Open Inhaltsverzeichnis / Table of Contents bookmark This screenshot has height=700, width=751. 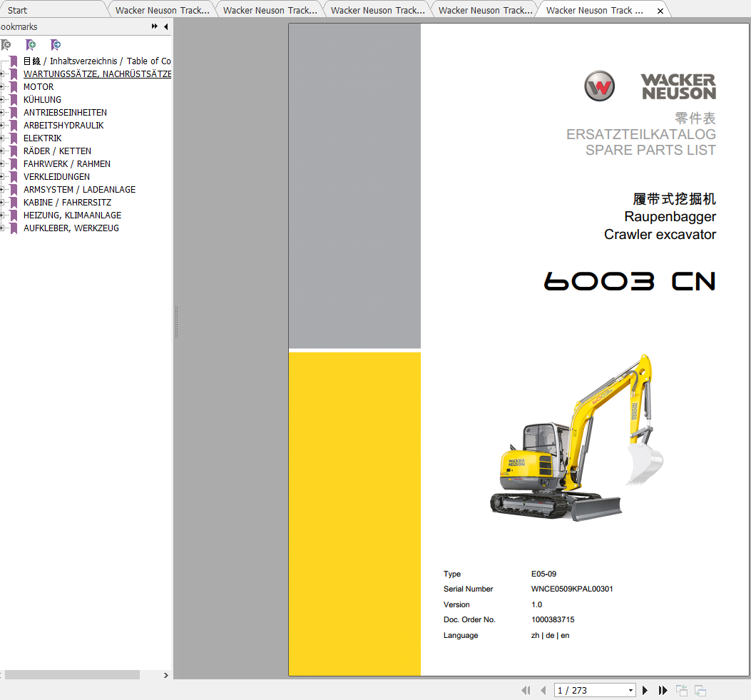[97, 61]
